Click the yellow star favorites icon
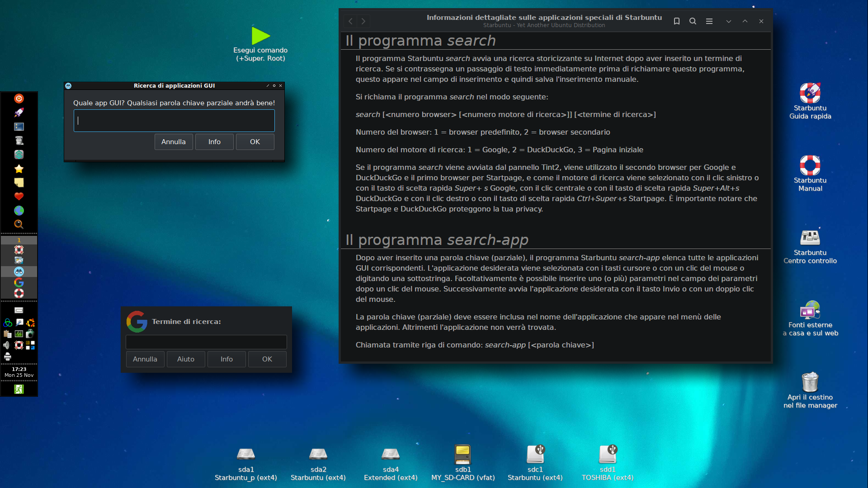 coord(19,169)
